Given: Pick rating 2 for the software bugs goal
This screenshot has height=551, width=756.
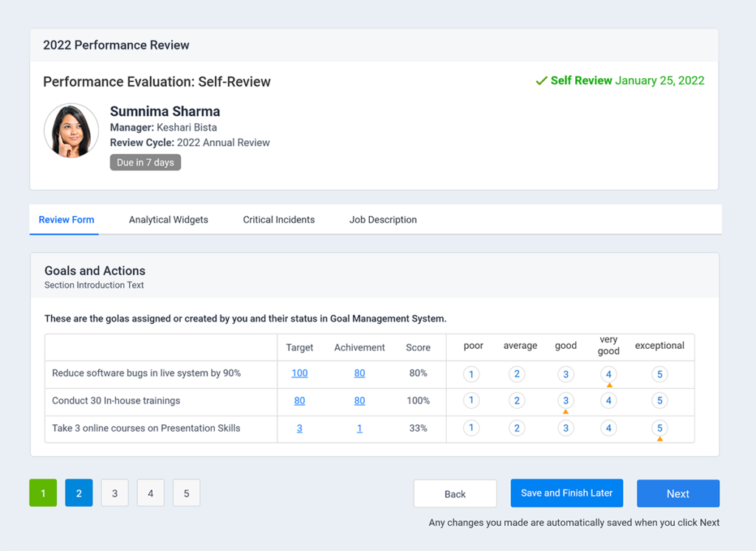Looking at the screenshot, I should pos(518,374).
